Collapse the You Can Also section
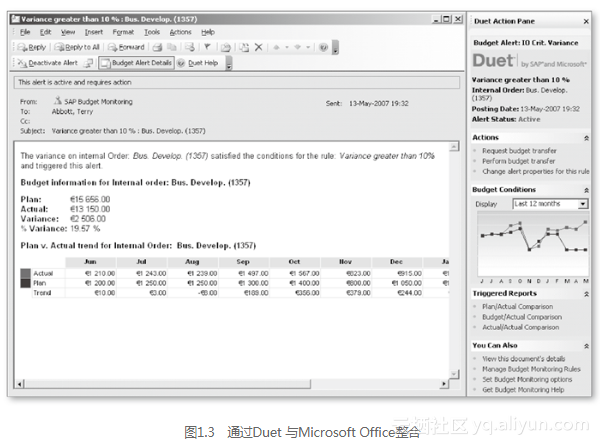Screen dimensions: 600x445 [586, 346]
